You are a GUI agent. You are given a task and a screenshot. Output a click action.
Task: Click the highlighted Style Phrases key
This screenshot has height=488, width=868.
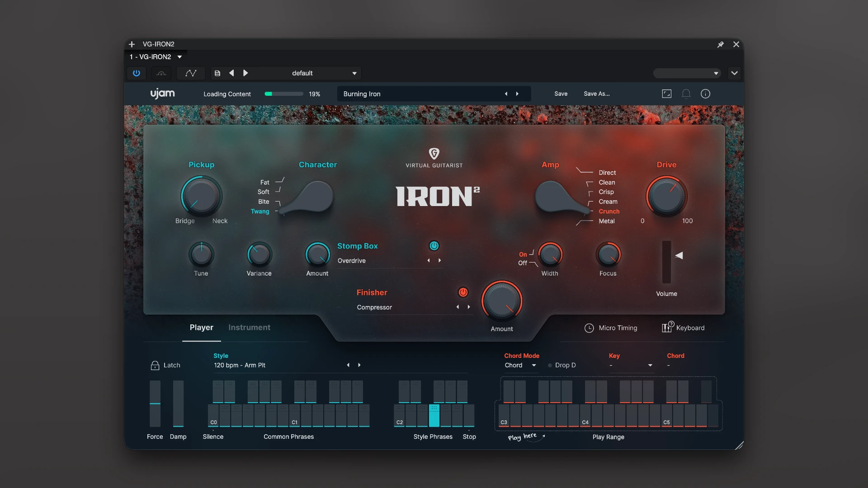[x=434, y=416]
